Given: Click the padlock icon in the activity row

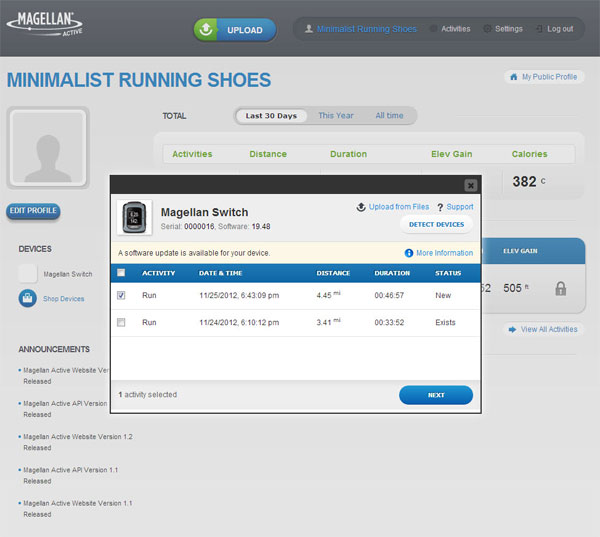Looking at the screenshot, I should point(561,289).
